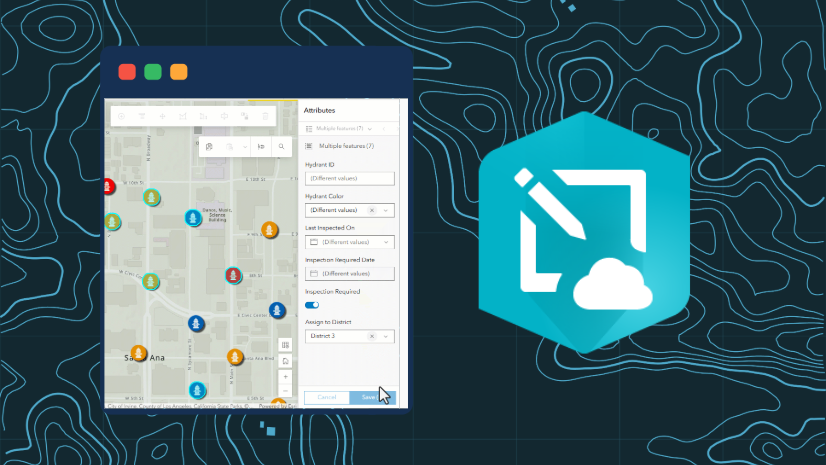Pick the split feature tool in toolbar
The image size is (826, 465).
coord(224,116)
